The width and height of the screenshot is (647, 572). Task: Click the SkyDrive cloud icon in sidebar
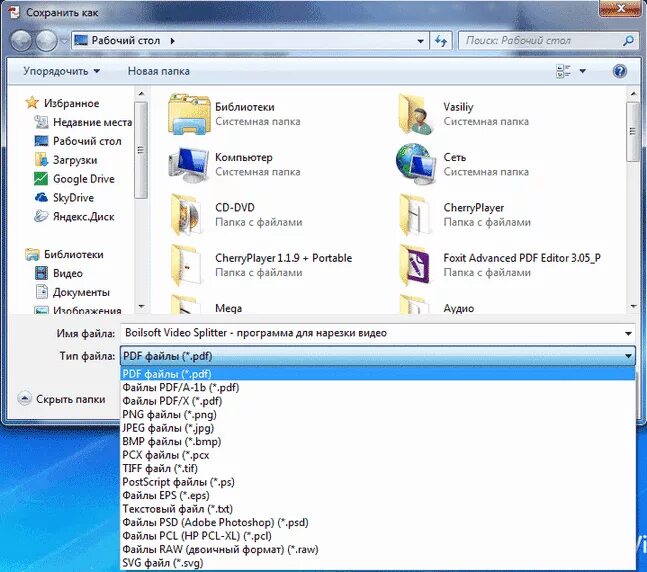[41, 198]
